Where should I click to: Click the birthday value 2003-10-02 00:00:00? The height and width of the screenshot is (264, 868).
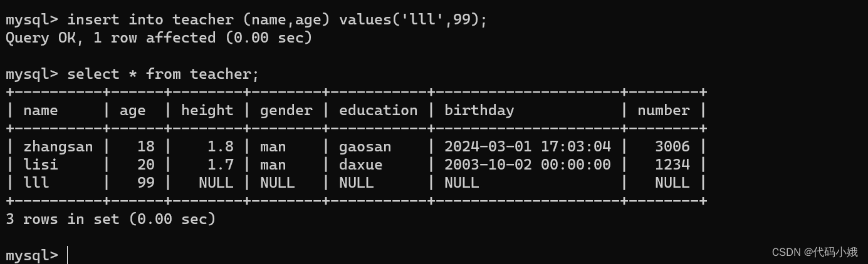pyautogui.click(x=527, y=165)
